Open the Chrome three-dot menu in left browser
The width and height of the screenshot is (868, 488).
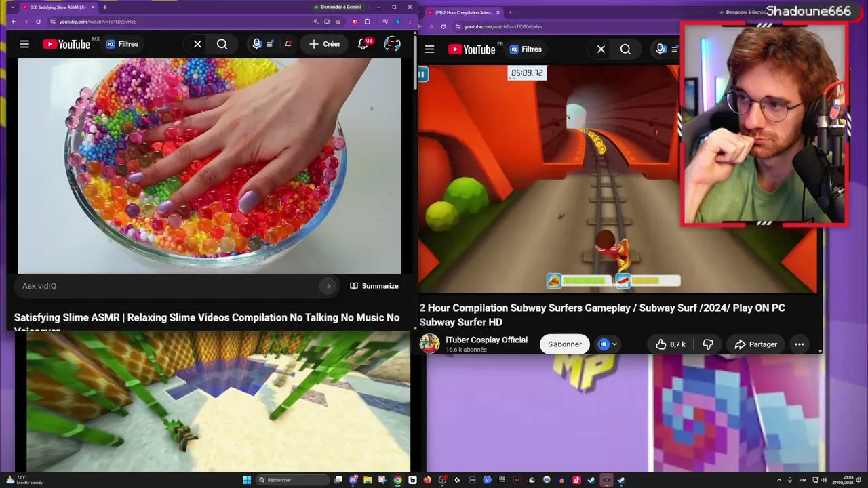click(x=410, y=22)
